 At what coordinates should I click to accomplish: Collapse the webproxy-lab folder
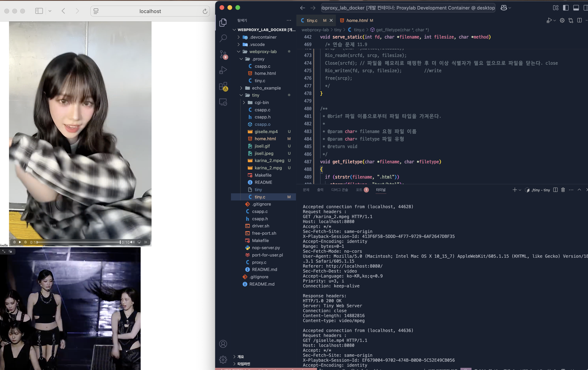click(x=263, y=51)
